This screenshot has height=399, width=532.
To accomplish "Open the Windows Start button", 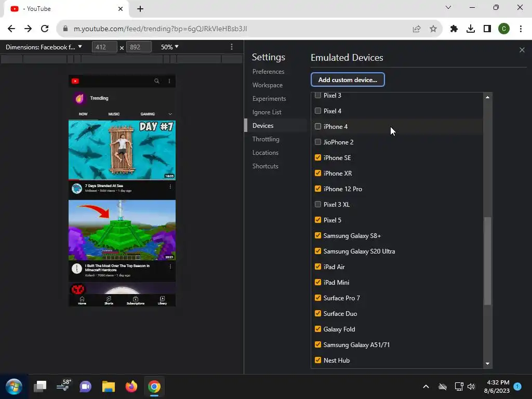I will (14, 387).
